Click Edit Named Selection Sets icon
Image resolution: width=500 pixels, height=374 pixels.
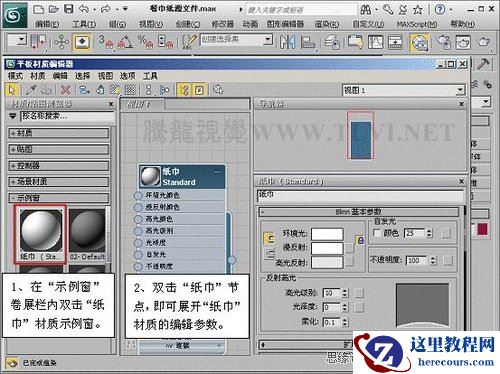pyautogui.click(x=189, y=42)
